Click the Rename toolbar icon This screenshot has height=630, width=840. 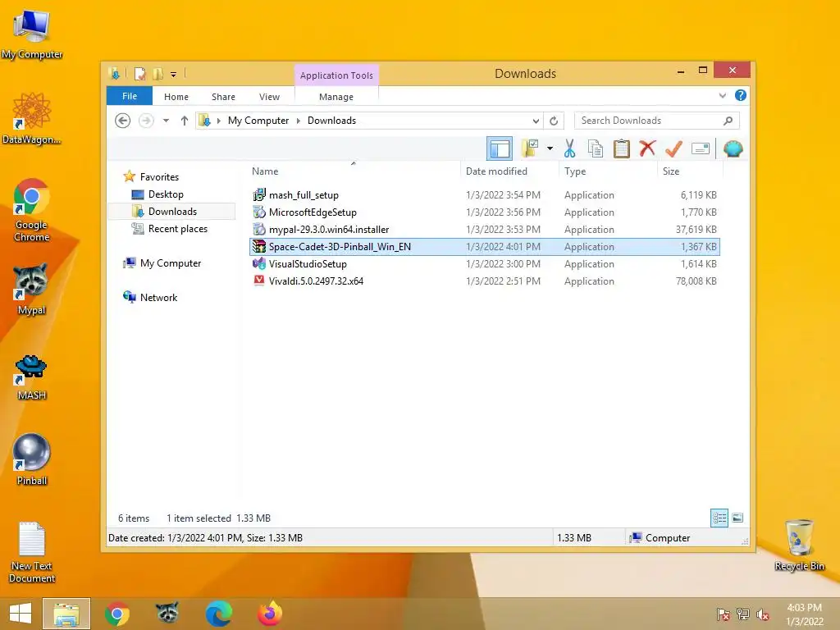click(701, 148)
